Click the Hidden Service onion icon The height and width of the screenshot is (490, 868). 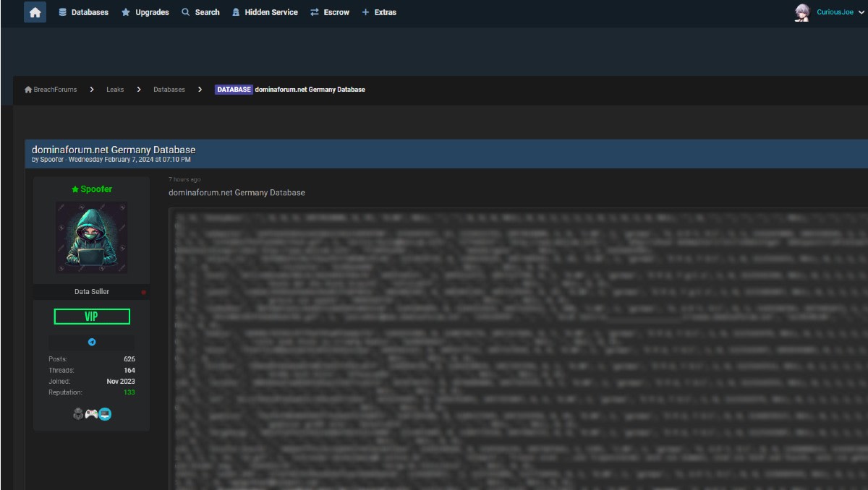point(236,12)
